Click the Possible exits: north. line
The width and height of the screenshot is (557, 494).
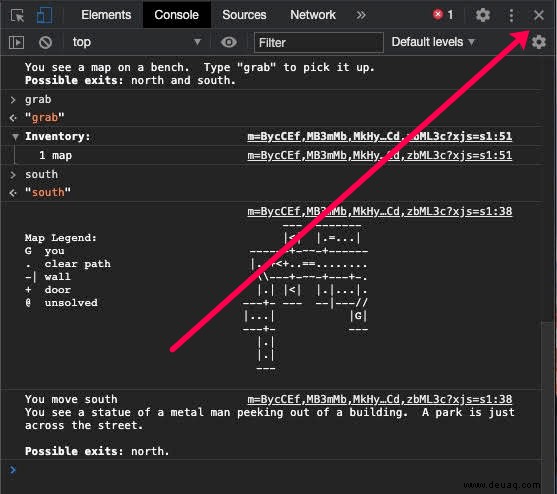coord(97,451)
